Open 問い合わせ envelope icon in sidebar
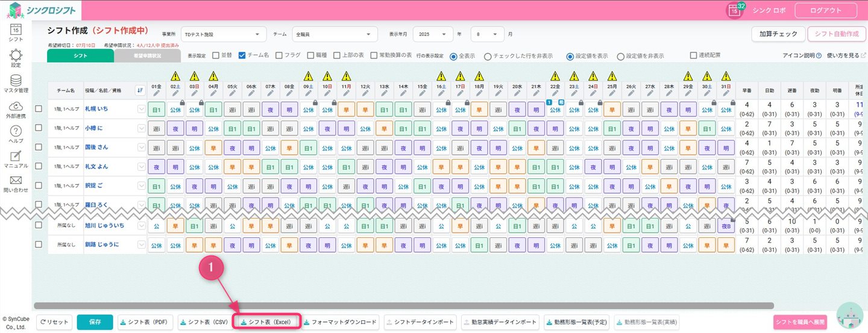 [16, 180]
